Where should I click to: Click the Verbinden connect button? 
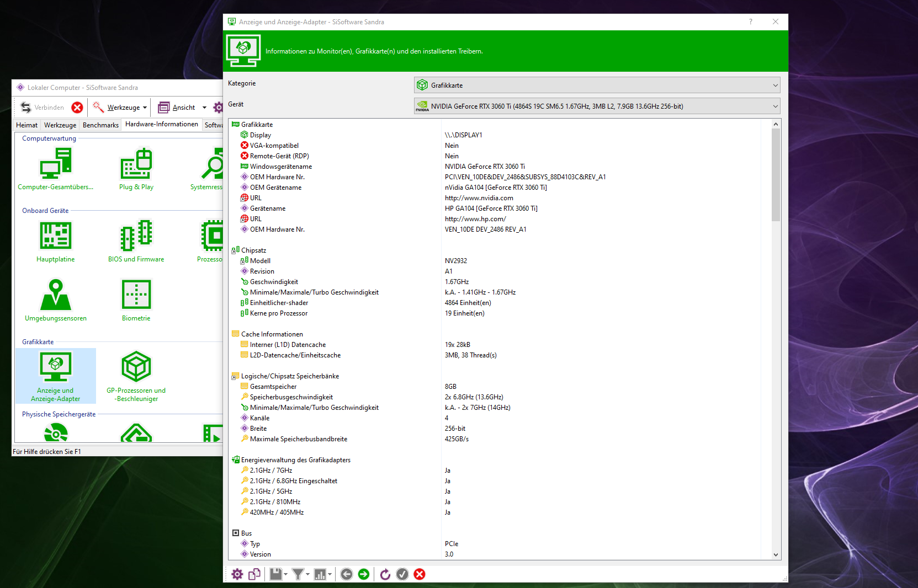point(42,108)
